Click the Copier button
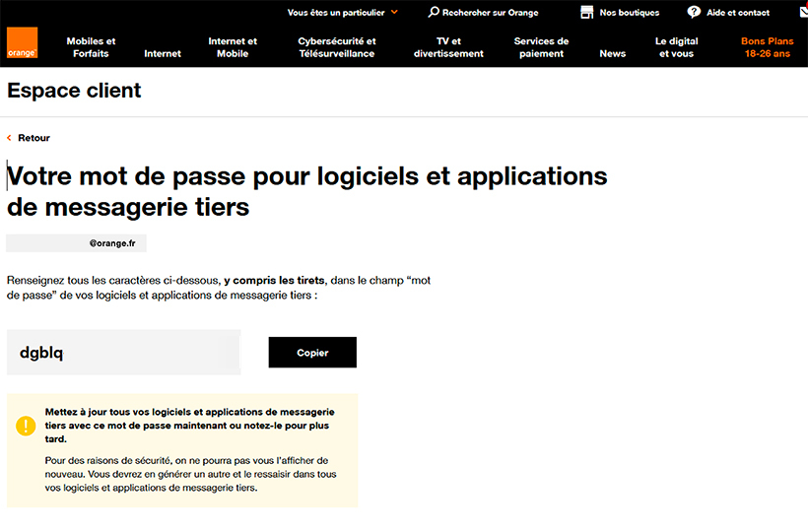 [x=312, y=353]
